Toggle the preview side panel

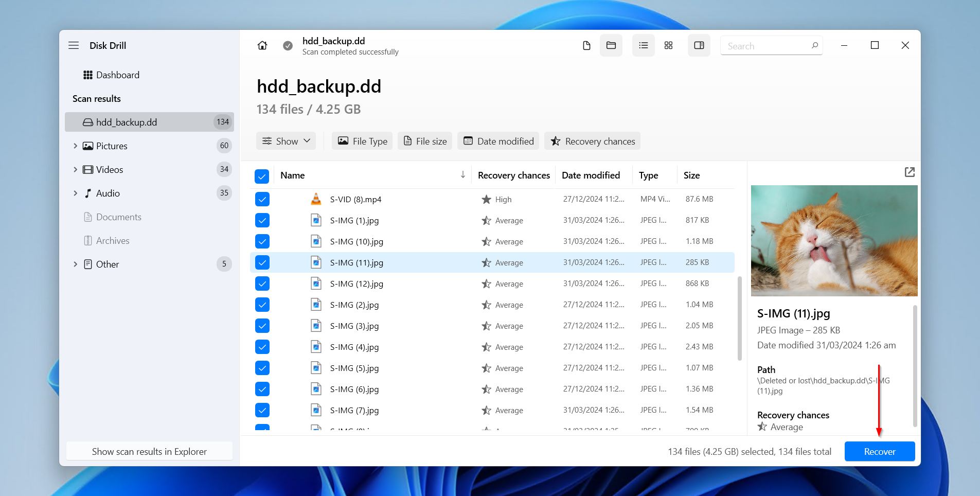point(699,45)
